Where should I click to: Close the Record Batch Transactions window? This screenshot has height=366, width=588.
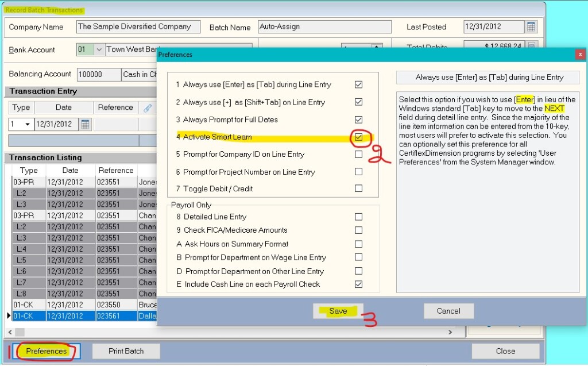505,350
